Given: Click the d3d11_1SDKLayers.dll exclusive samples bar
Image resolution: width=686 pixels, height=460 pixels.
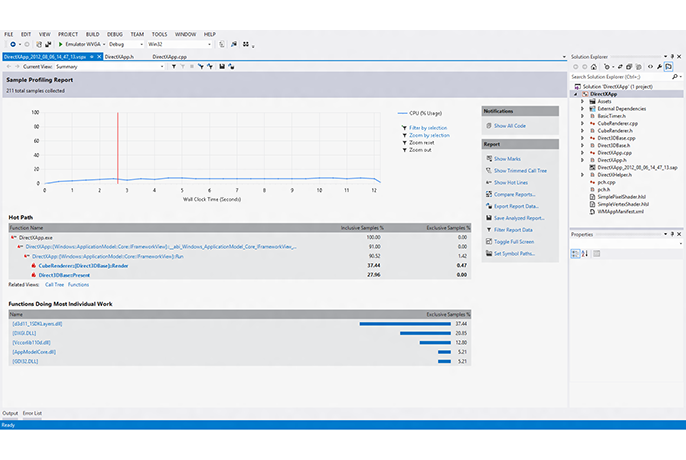Looking at the screenshot, I should coord(405,324).
